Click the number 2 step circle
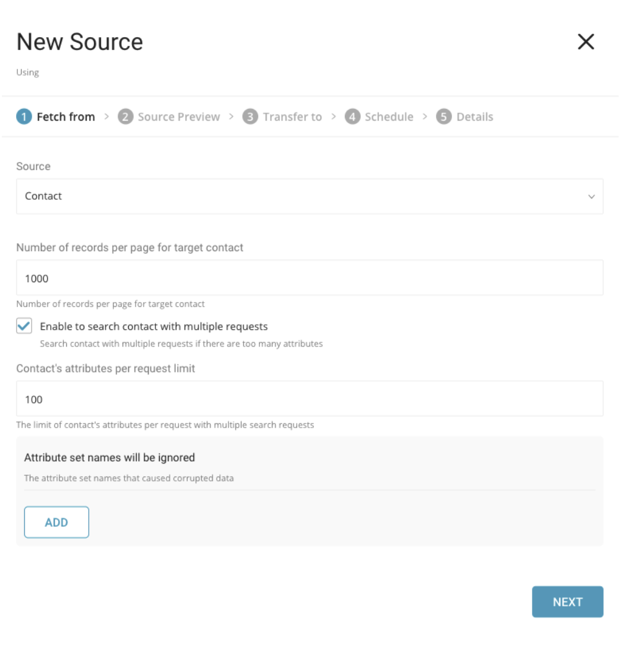Image resolution: width=644 pixels, height=651 pixels. pyautogui.click(x=126, y=117)
